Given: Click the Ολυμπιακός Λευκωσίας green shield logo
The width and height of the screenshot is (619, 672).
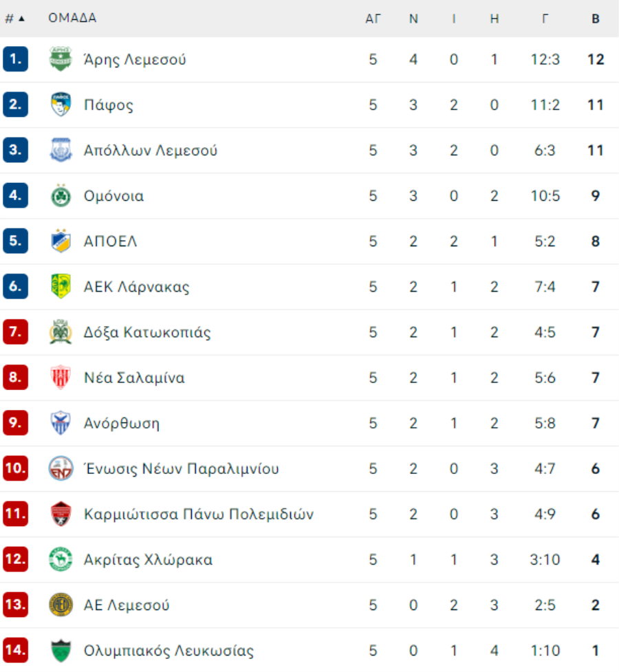Looking at the screenshot, I should tap(61, 650).
